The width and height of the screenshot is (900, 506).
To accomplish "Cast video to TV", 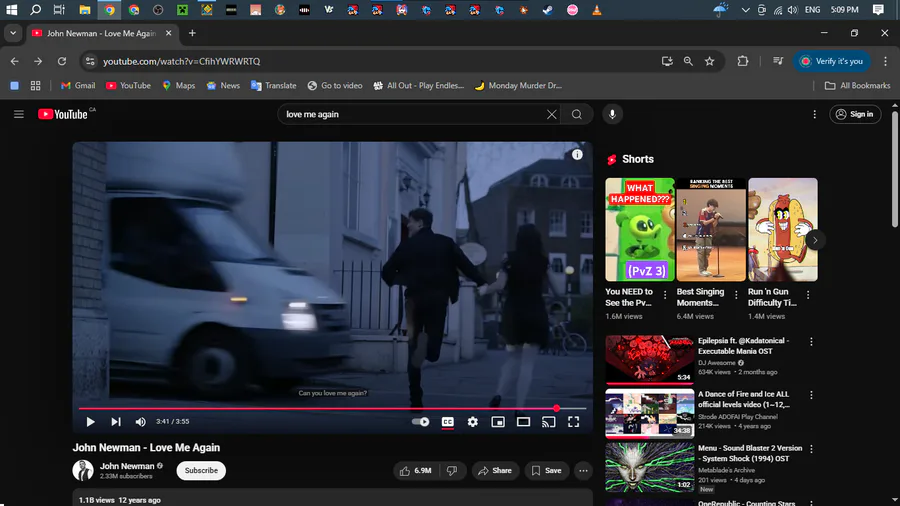I will coord(549,422).
